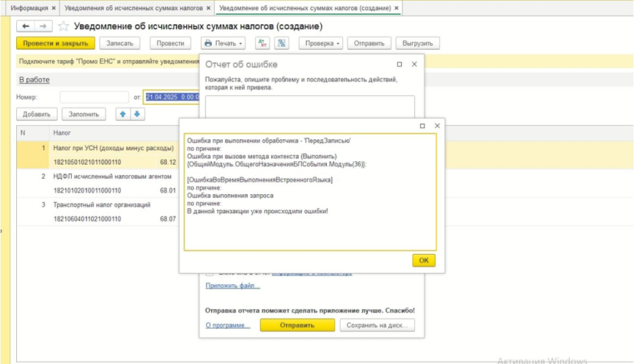Move row down with blue arrow

(137, 114)
